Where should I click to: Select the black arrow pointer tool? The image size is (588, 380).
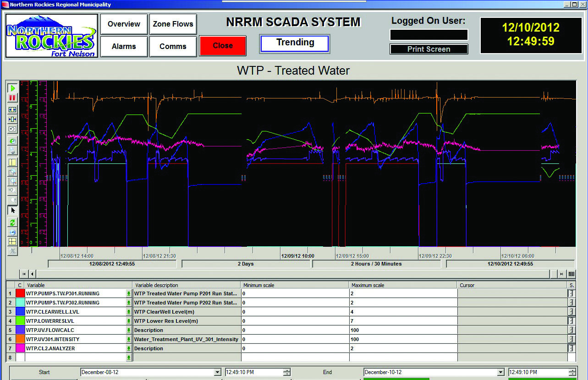click(x=13, y=211)
